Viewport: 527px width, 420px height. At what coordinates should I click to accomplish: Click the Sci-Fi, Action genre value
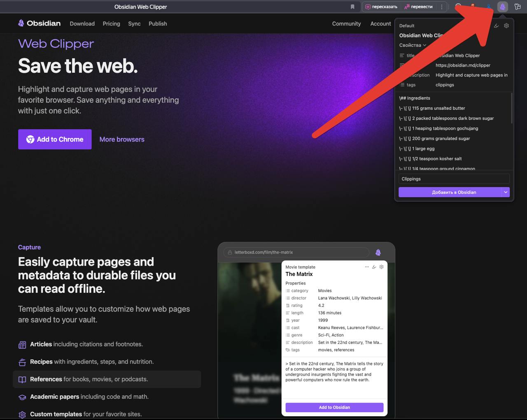tap(331, 335)
